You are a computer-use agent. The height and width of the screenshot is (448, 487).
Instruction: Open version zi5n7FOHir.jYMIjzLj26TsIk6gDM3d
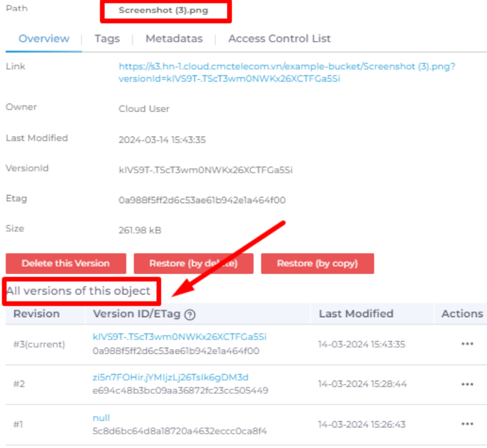(x=171, y=378)
